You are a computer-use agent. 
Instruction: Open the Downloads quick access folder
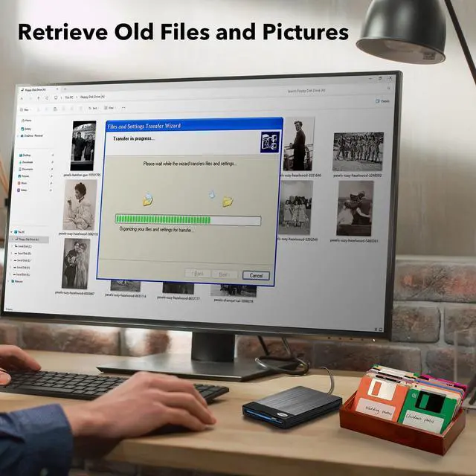click(x=28, y=162)
